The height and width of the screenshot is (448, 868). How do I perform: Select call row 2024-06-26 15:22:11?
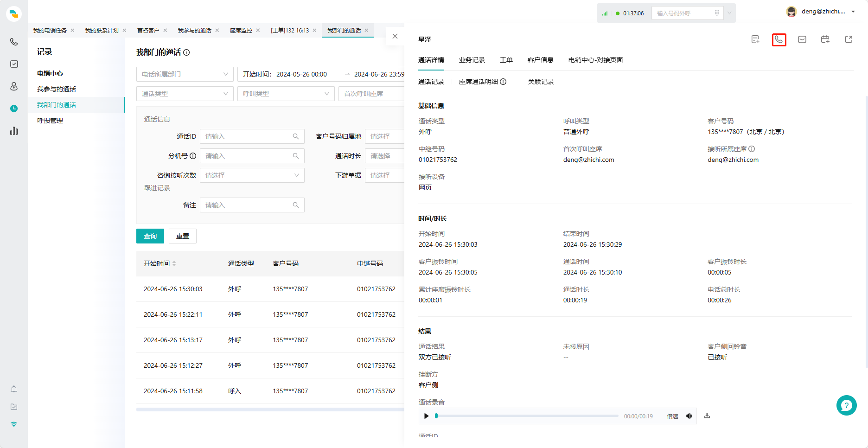[270, 314]
